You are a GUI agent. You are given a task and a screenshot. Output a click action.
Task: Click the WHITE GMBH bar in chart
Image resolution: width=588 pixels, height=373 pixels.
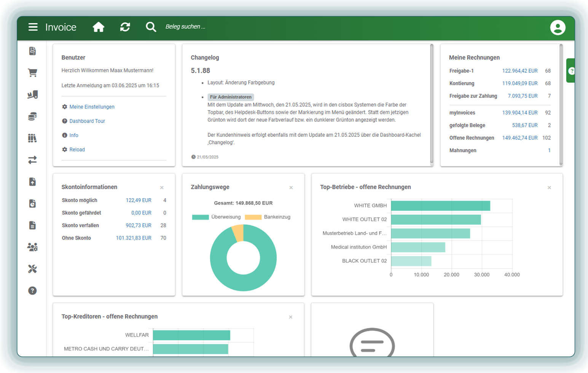(x=440, y=206)
